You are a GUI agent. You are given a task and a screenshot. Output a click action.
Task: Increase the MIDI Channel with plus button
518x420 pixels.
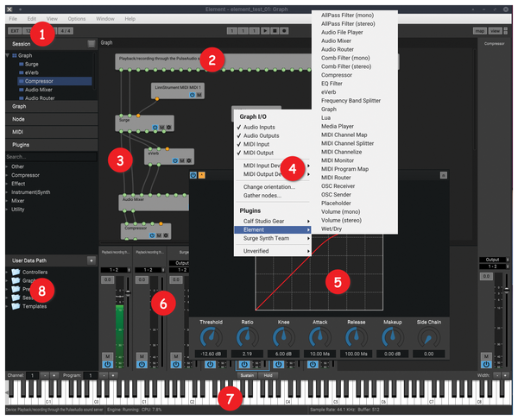[x=54, y=375]
